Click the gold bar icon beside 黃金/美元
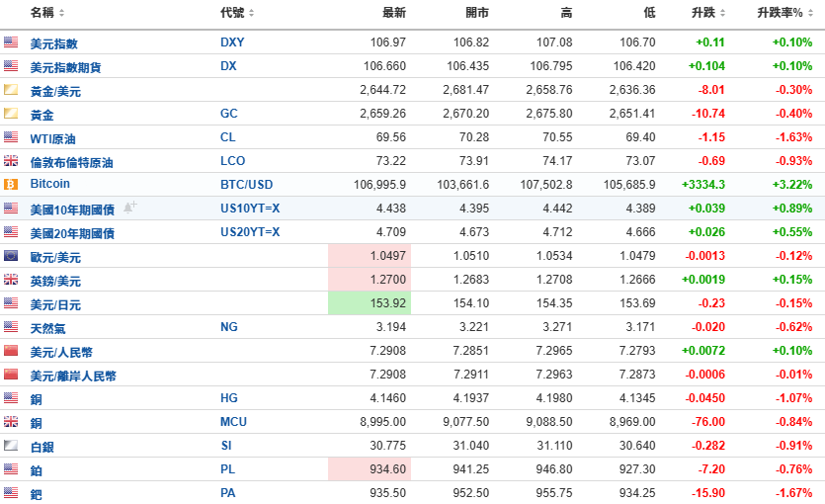The image size is (825, 504). tap(11, 90)
